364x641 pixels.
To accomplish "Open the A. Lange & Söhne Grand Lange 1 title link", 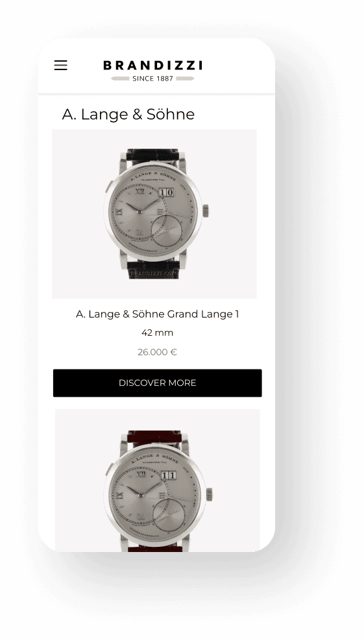I will 157,314.
